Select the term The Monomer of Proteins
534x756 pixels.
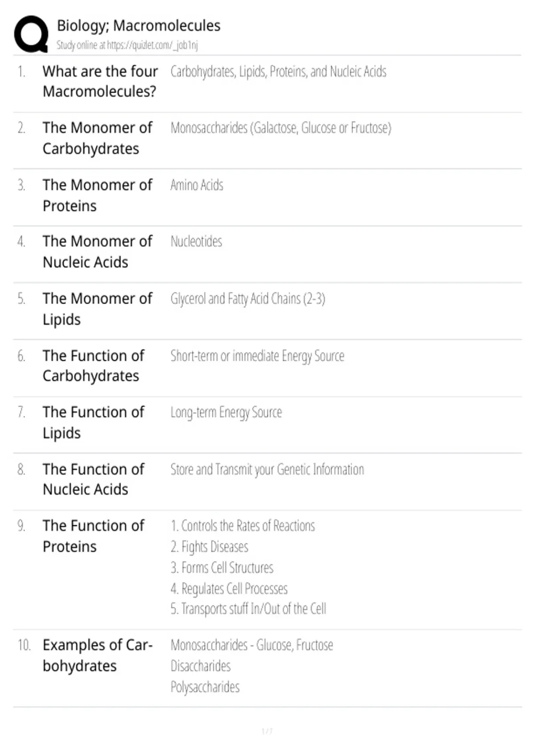coord(97,195)
